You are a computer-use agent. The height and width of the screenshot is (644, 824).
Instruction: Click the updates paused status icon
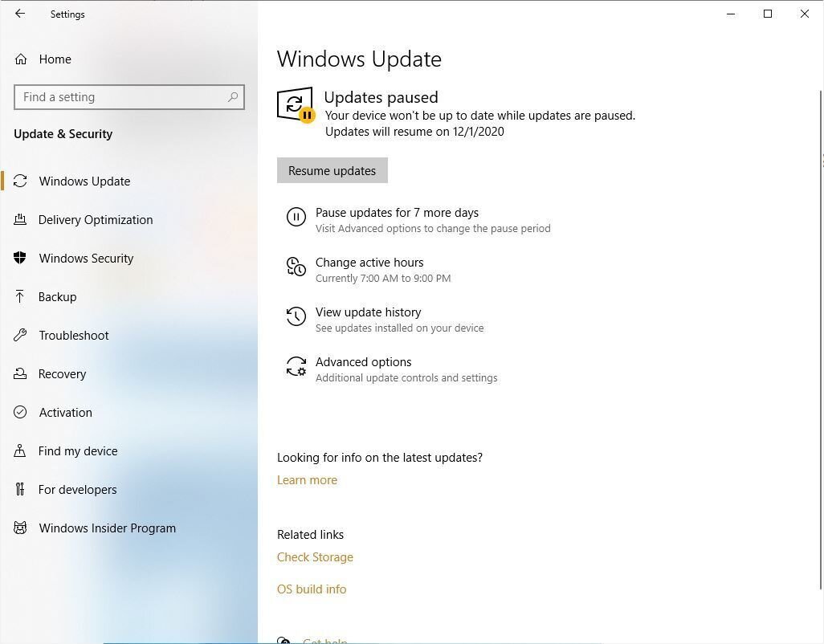[x=296, y=105]
